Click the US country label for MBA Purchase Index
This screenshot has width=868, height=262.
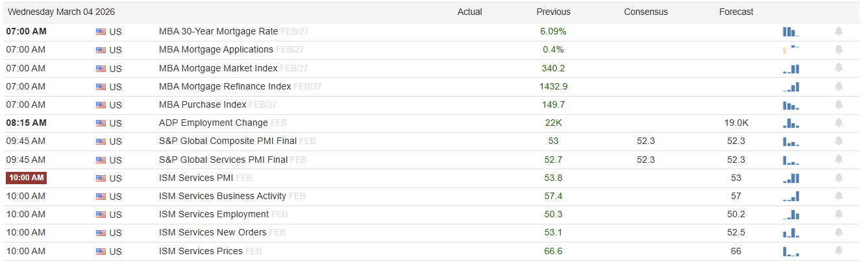pyautogui.click(x=116, y=104)
